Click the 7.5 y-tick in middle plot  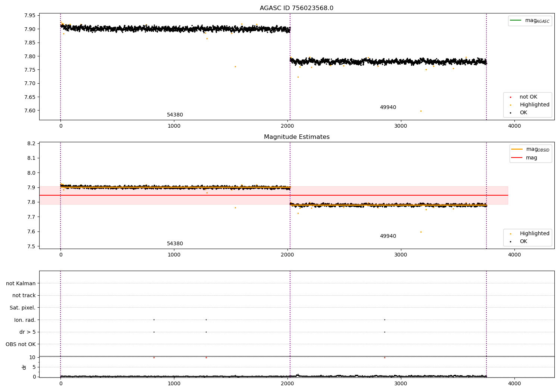pos(31,247)
